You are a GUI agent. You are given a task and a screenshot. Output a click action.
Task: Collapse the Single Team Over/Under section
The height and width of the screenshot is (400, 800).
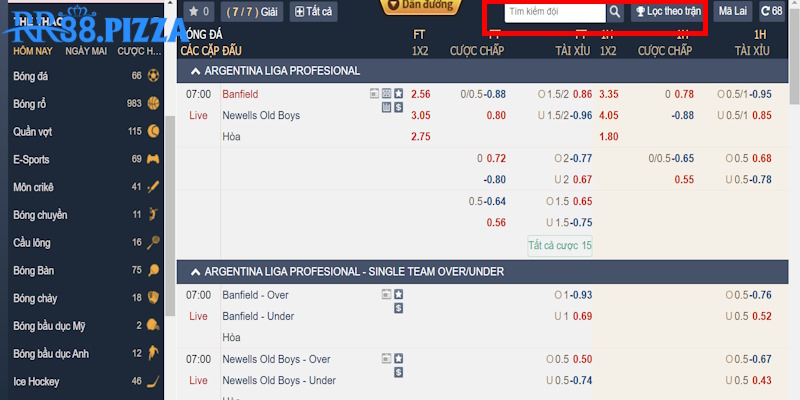pos(190,271)
